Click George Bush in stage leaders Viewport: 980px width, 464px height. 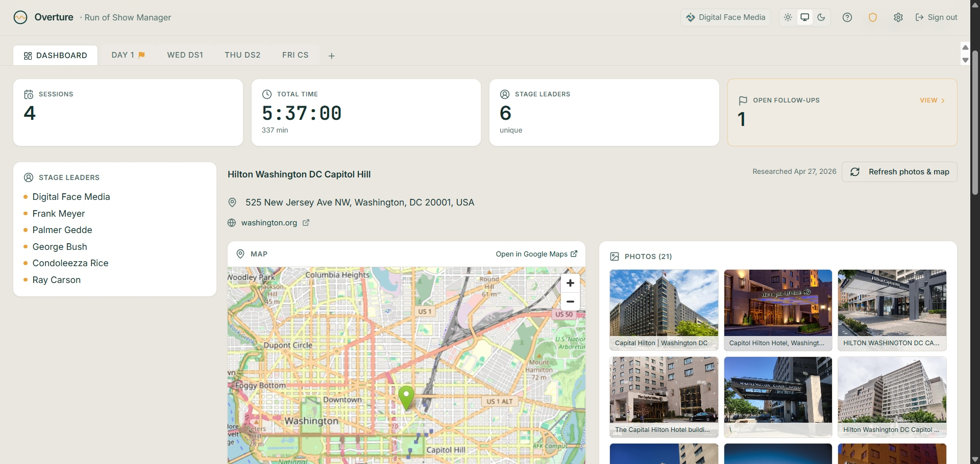[x=60, y=247]
